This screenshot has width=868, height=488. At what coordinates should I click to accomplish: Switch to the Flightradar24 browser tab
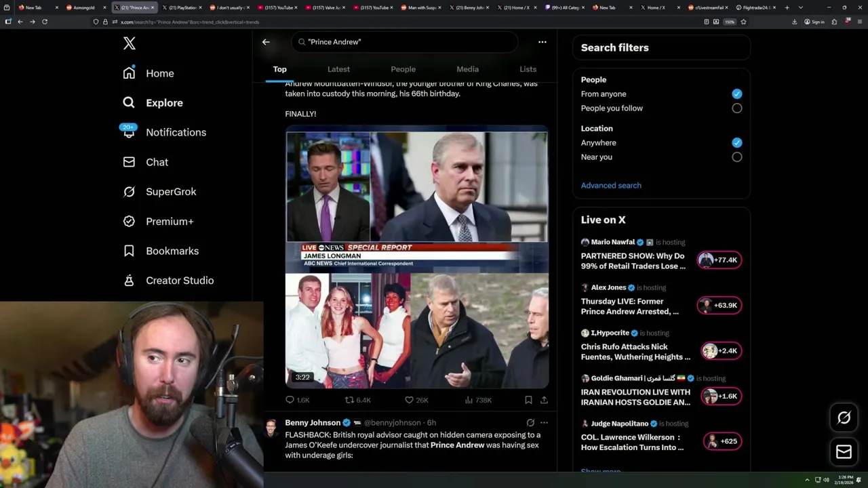[756, 7]
